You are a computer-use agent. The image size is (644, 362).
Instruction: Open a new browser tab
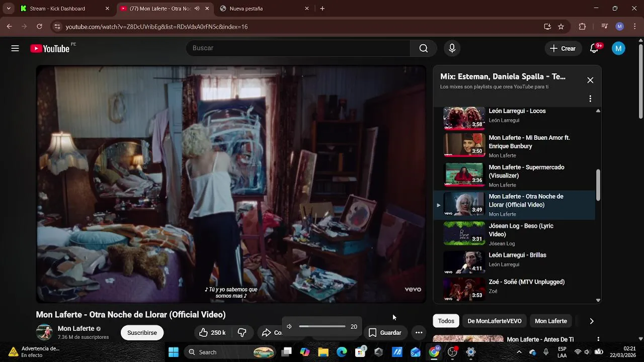pos(323,9)
